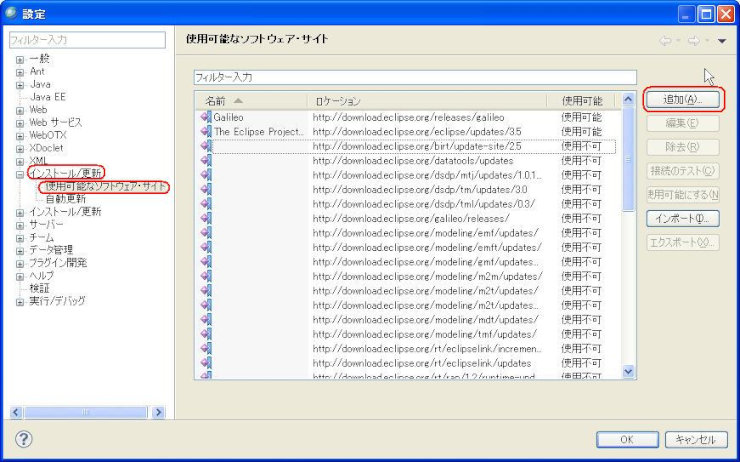This screenshot has height=462, width=740.
Task: Expand the Java tree node
Action: click(19, 85)
